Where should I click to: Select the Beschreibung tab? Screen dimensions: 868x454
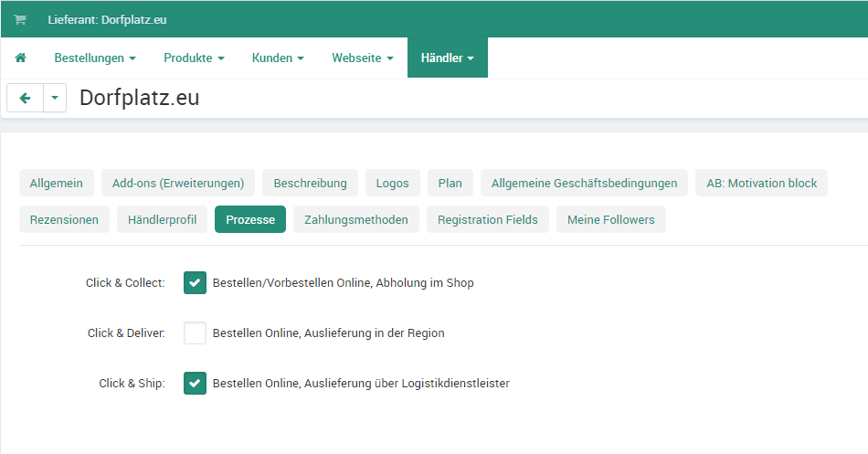(310, 184)
